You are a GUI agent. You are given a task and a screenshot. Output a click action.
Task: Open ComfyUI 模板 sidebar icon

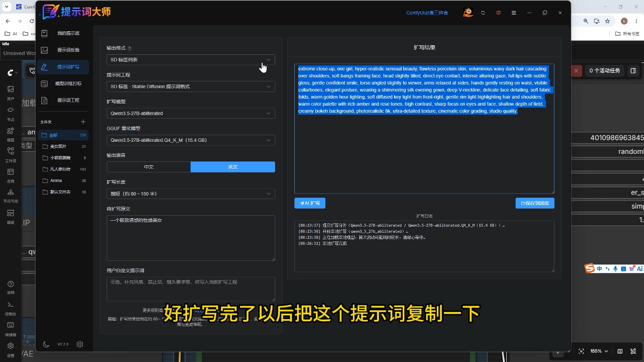[11, 216]
